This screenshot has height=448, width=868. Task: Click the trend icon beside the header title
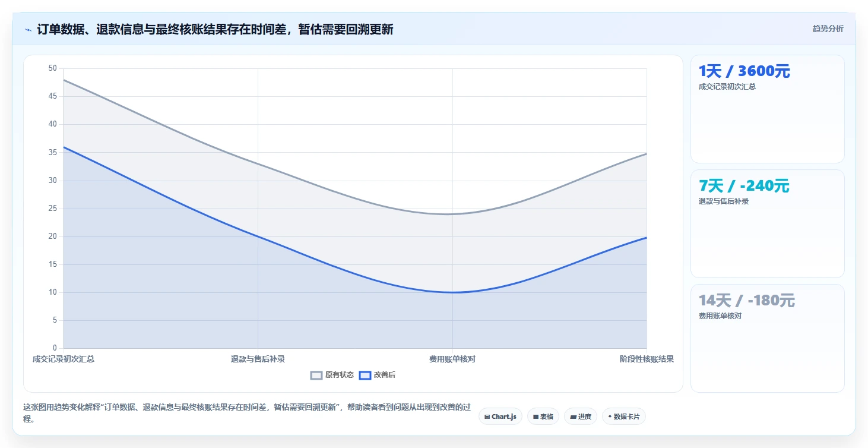(x=28, y=30)
